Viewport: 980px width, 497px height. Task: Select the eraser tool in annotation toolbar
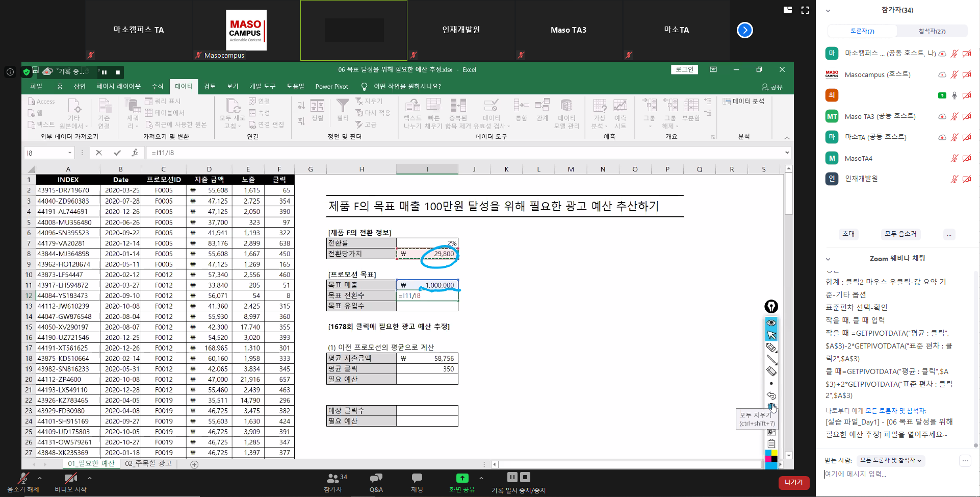tap(771, 371)
